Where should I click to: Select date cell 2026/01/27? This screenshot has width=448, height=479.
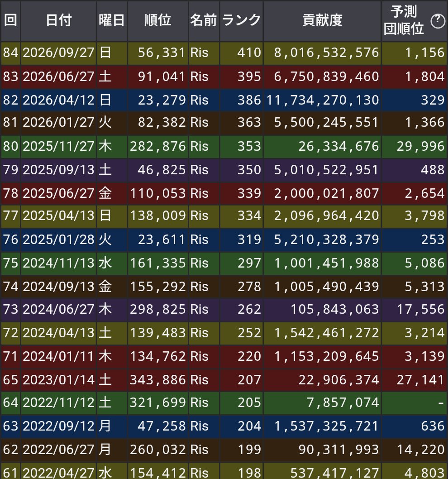tap(58, 123)
